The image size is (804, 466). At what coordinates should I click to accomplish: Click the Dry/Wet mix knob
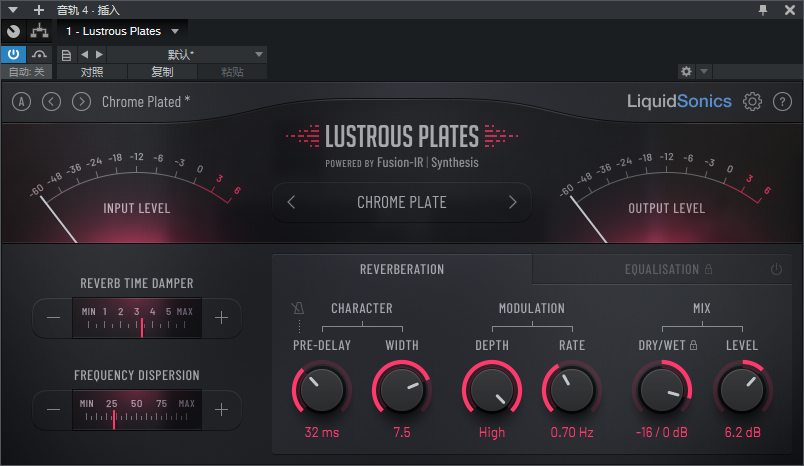pyautogui.click(x=662, y=390)
